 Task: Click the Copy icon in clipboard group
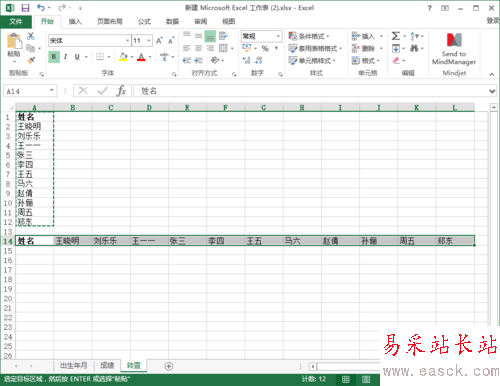point(31,48)
